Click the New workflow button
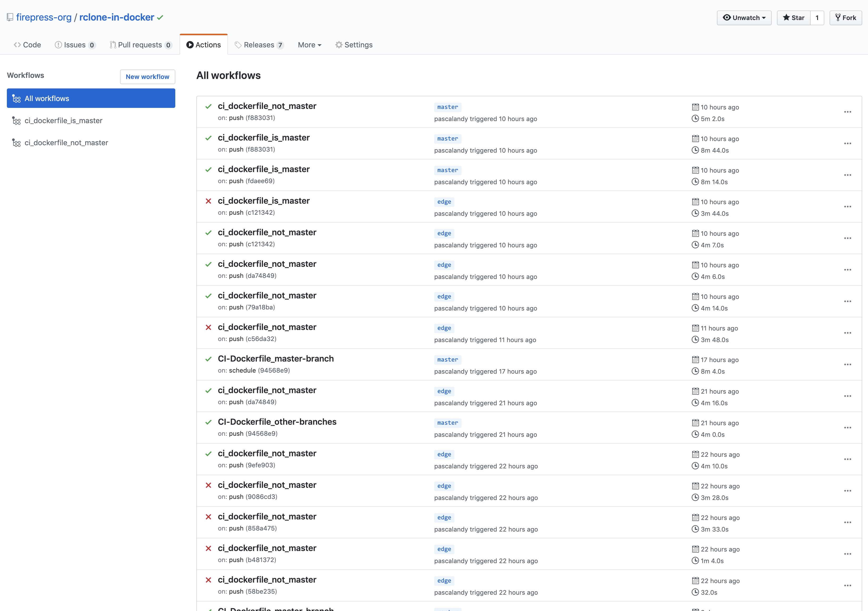This screenshot has height=611, width=868. pos(147,77)
